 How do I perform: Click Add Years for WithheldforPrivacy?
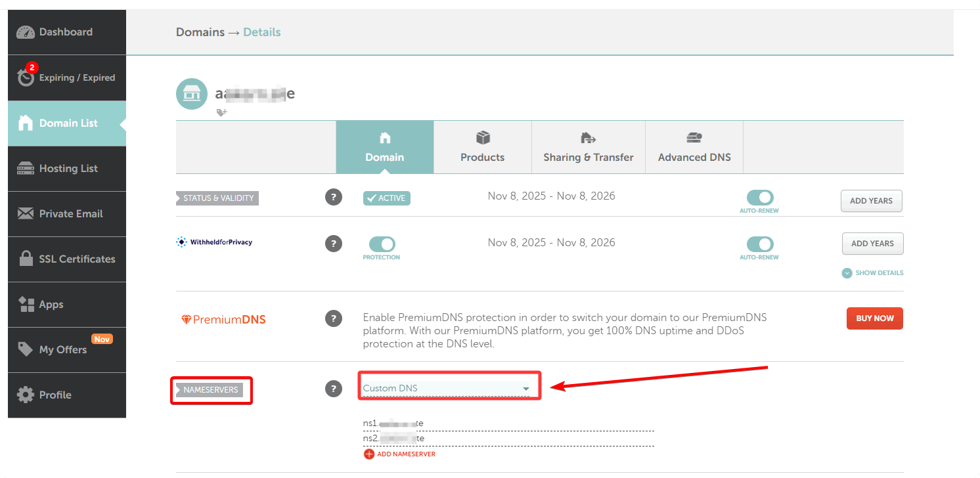pyautogui.click(x=872, y=244)
